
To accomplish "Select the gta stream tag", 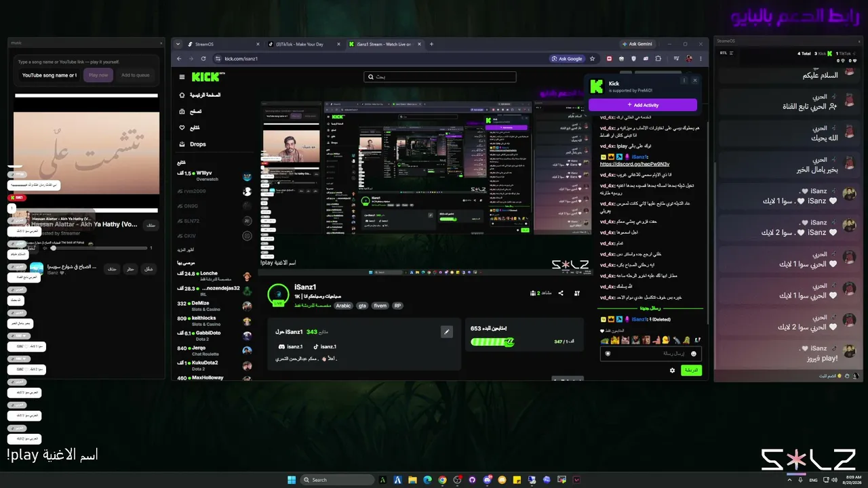I will click(x=361, y=306).
